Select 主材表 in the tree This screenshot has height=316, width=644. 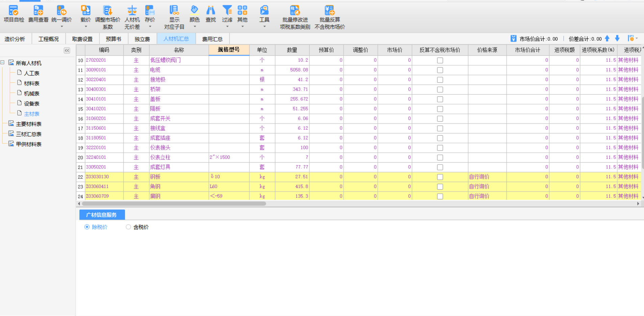pos(31,114)
